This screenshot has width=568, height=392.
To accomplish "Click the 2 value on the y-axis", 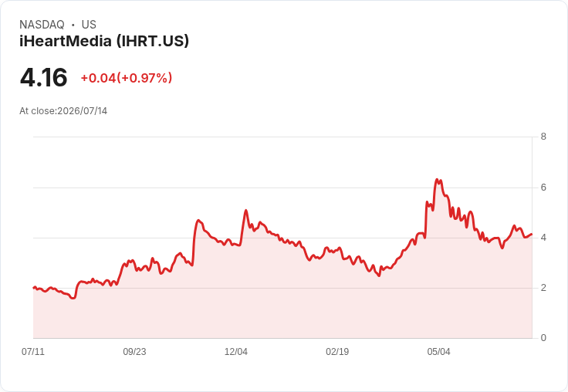I will pyautogui.click(x=543, y=288).
